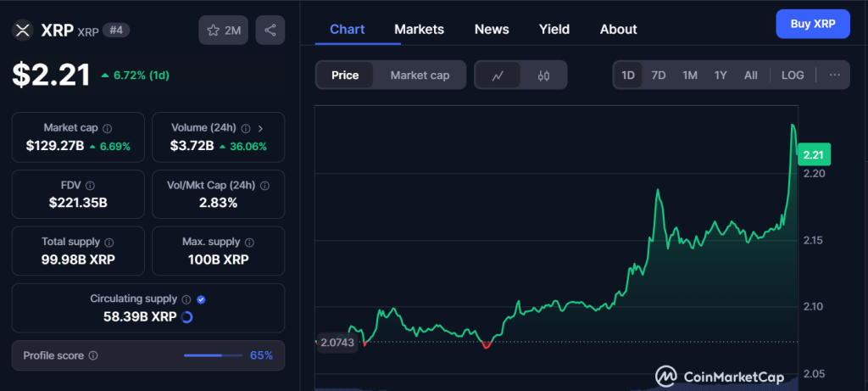The image size is (868, 391).
Task: Click info icon beside Vol/Mkt Cap (24h)
Action: tap(264, 186)
